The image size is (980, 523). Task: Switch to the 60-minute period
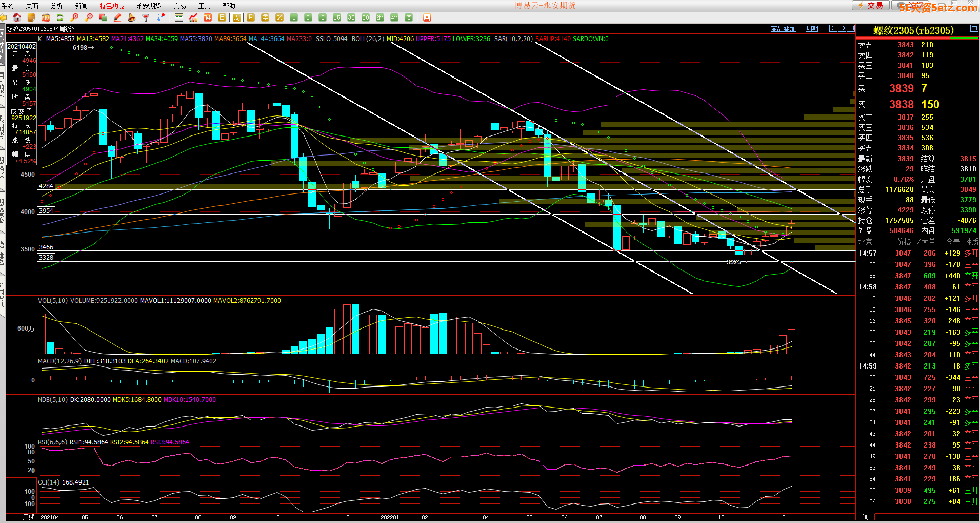point(366,17)
